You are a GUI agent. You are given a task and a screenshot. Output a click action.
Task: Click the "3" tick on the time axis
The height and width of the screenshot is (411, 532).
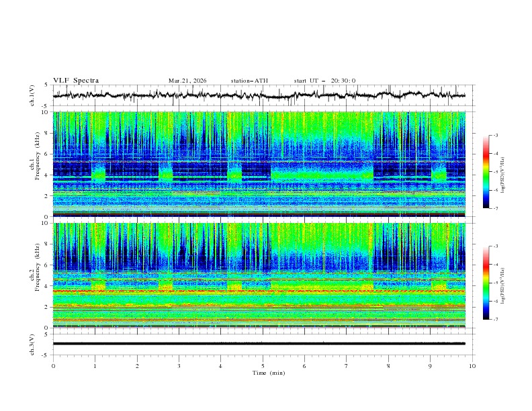pyautogui.click(x=179, y=366)
